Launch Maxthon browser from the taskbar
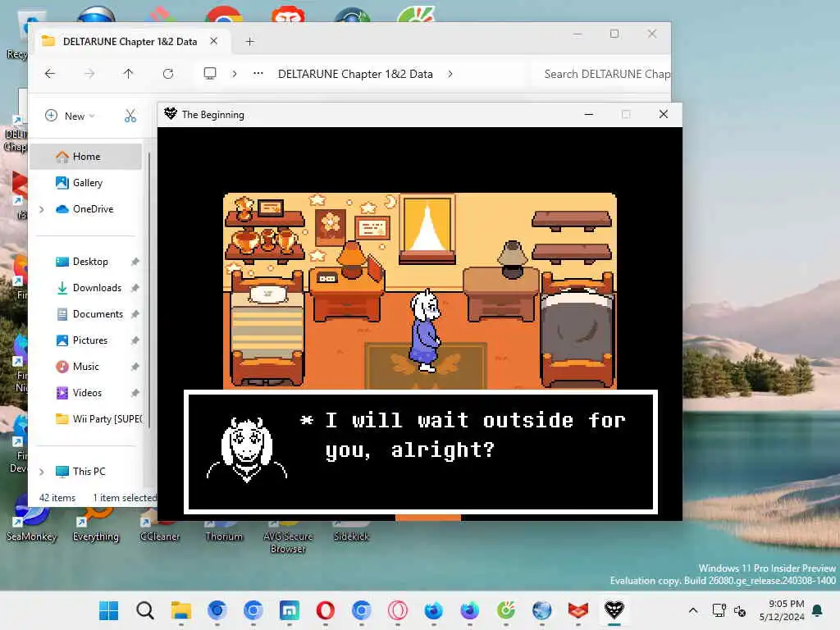The width and height of the screenshot is (840, 630). click(x=290, y=610)
